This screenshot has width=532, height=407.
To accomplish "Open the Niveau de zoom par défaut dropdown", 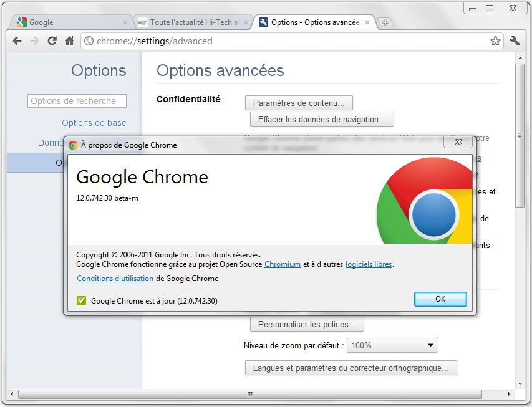I will pyautogui.click(x=392, y=346).
